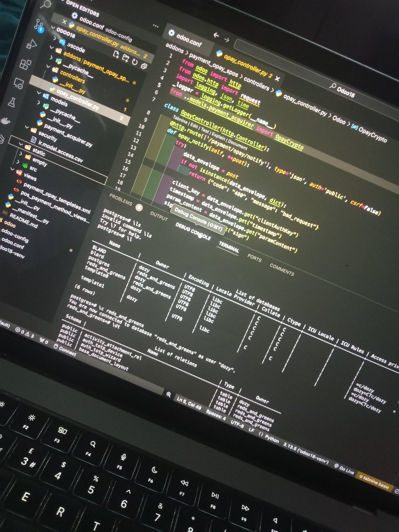The height and width of the screenshot is (532, 399).
Task: Collapse the security folder
Action: click(x=26, y=128)
